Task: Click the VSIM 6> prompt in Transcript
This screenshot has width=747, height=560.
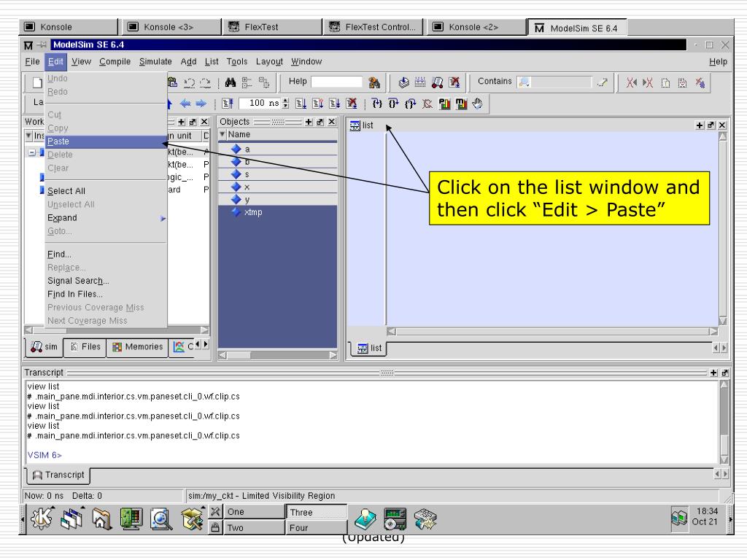Action: (x=44, y=455)
